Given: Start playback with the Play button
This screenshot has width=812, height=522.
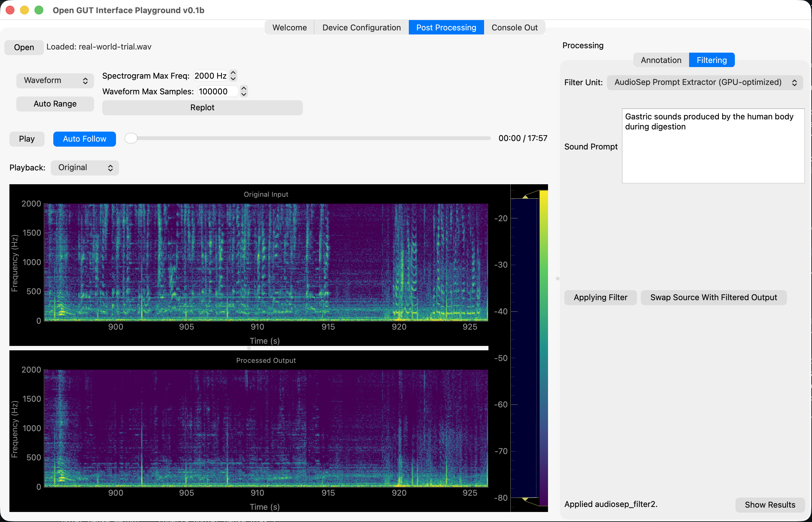Looking at the screenshot, I should click(27, 138).
